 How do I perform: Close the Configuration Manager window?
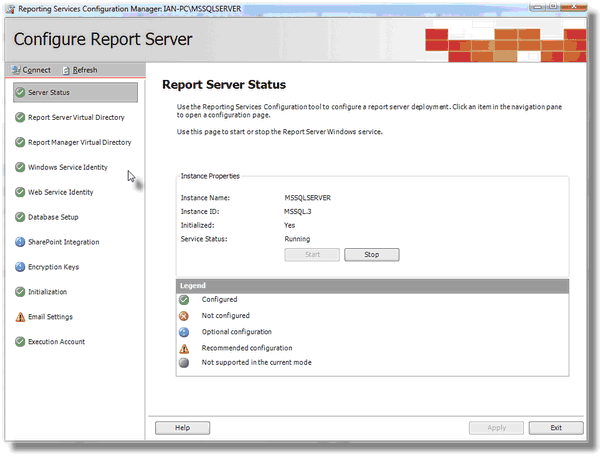[573, 6]
